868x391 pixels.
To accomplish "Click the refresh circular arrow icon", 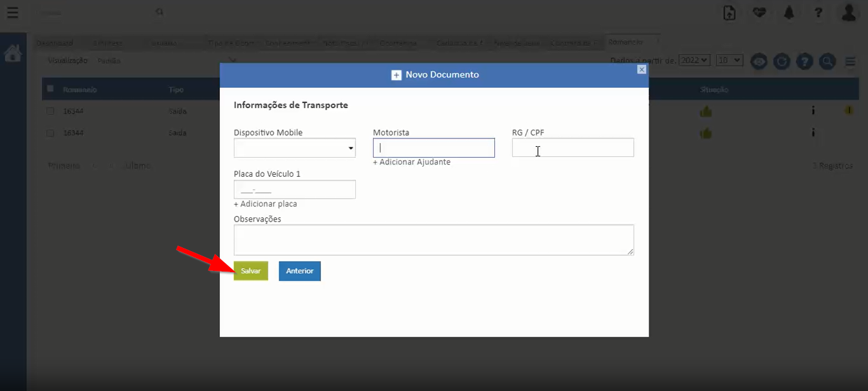I will click(782, 62).
